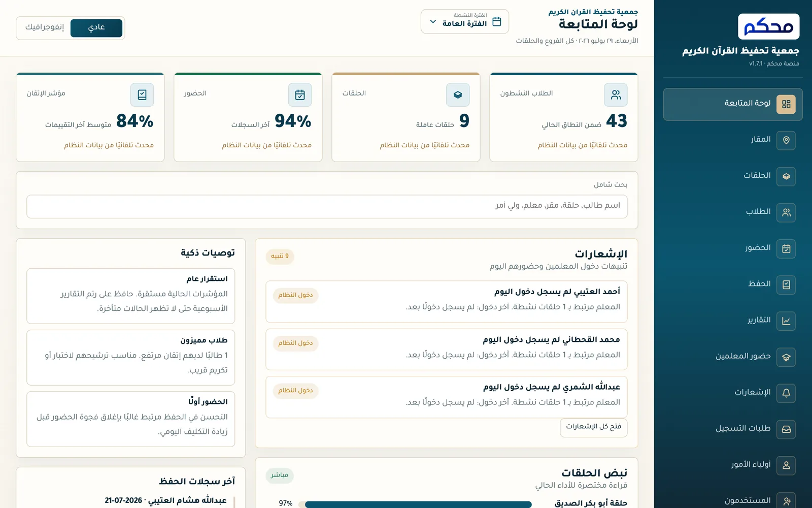Click the الإشعارات bell icon in sidebar

(x=786, y=393)
